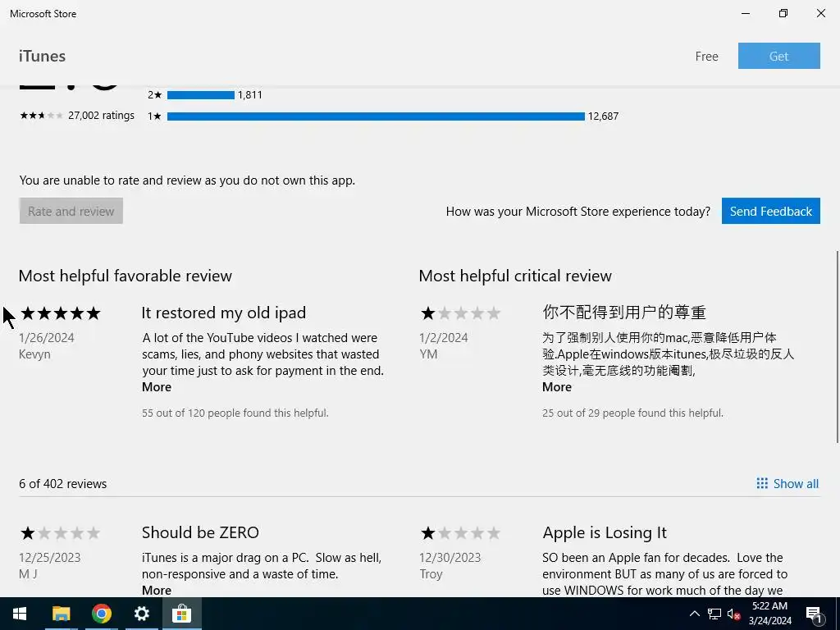The width and height of the screenshot is (840, 630).
Task: Click the Chinese critical review title
Action: click(624, 312)
